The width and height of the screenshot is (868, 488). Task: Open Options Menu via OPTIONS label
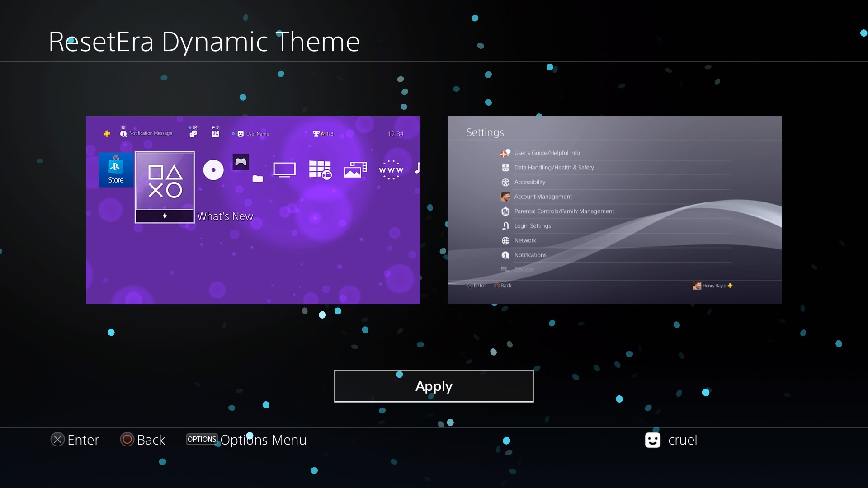coord(202,439)
